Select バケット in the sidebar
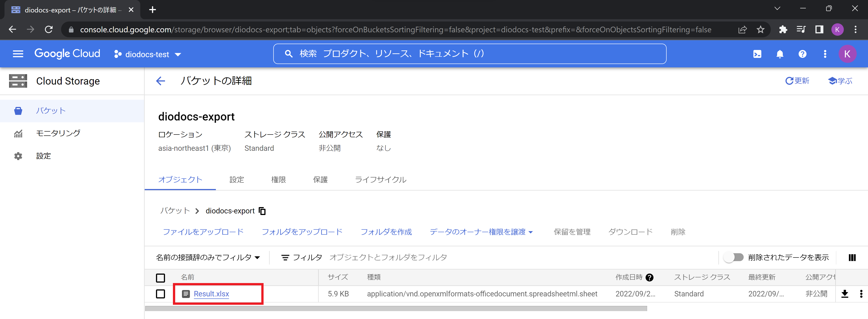The image size is (868, 319). coord(72,111)
